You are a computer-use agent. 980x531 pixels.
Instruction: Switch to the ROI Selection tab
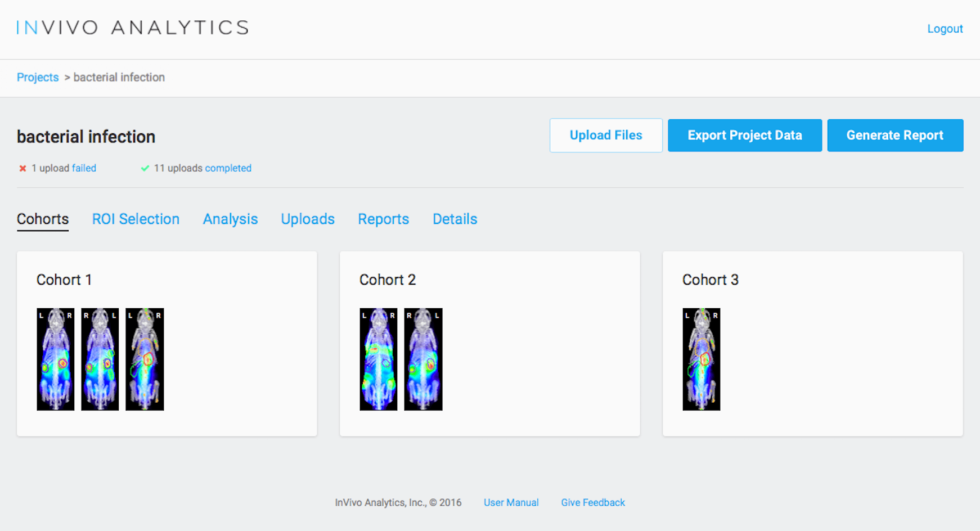tap(136, 219)
